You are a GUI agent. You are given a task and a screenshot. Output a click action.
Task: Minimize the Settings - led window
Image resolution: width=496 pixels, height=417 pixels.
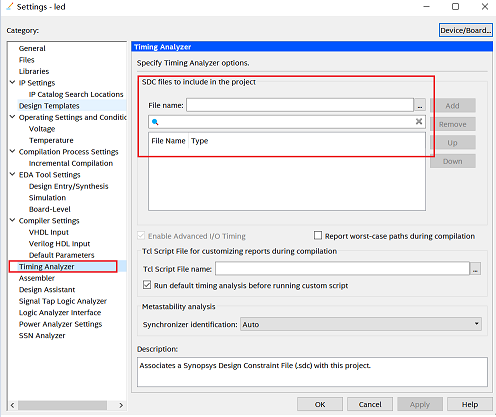point(426,6)
